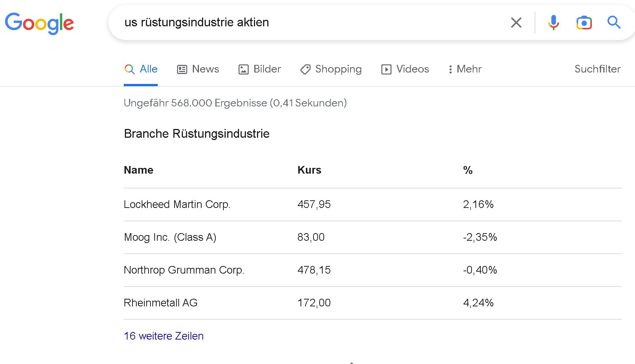Click the Kurs value 172,00
This screenshot has height=364, width=635.
[x=314, y=303]
